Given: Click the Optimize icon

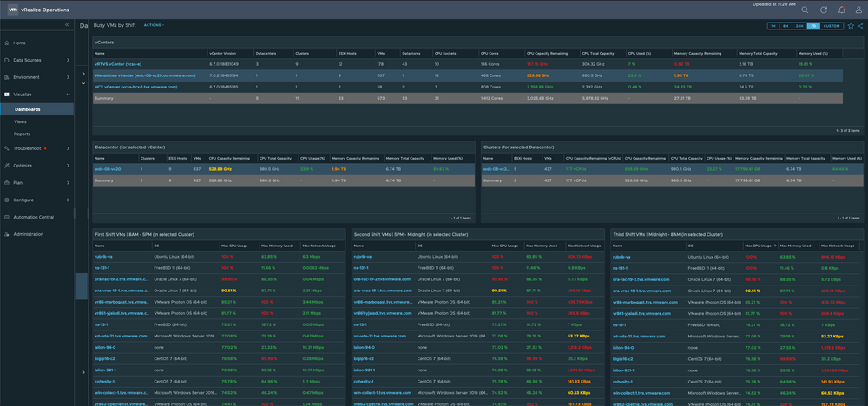Looking at the screenshot, I should pos(7,166).
